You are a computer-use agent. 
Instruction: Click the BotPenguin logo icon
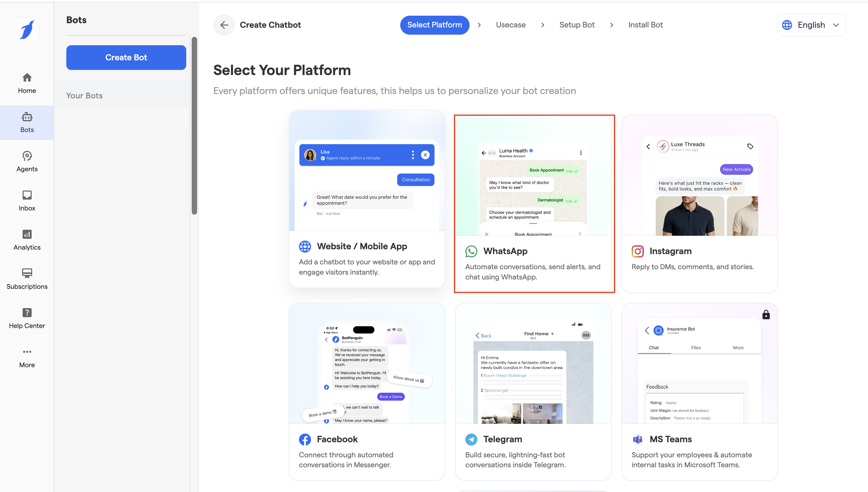tap(27, 30)
